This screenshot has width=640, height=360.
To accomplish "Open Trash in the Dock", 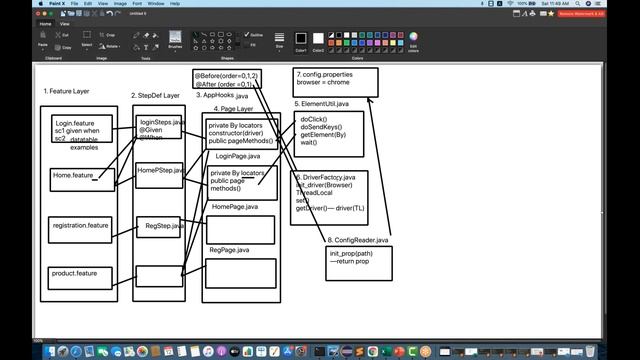I will [590, 351].
